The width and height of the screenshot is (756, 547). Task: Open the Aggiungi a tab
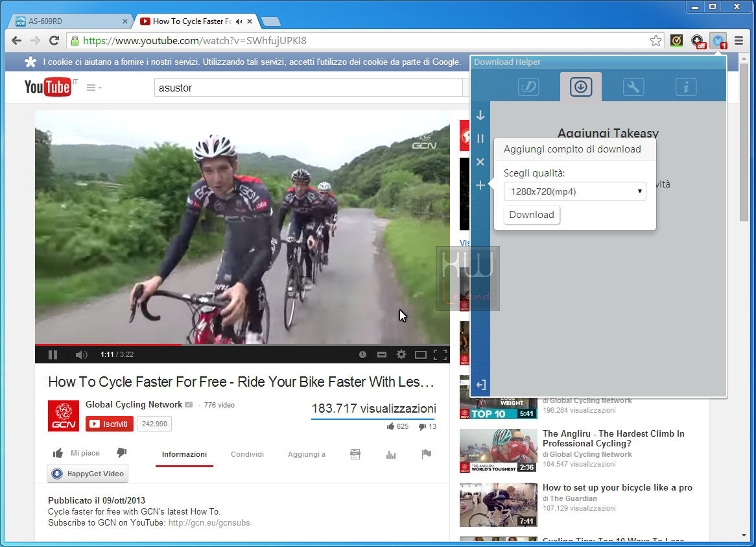[x=307, y=454]
